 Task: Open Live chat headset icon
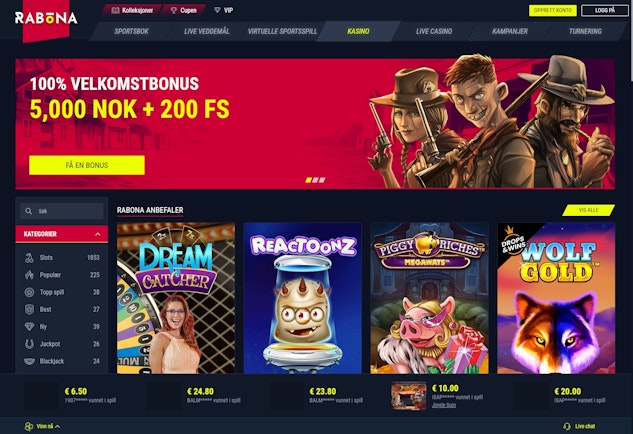pyautogui.click(x=567, y=426)
